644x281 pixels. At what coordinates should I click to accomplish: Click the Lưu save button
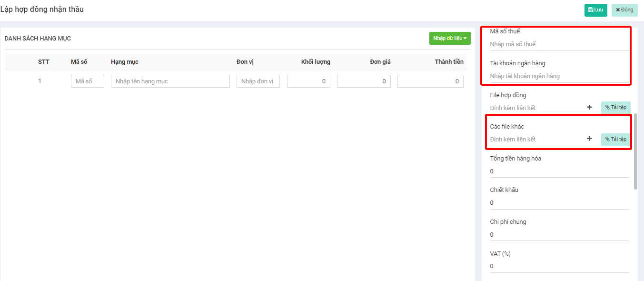pos(595,10)
